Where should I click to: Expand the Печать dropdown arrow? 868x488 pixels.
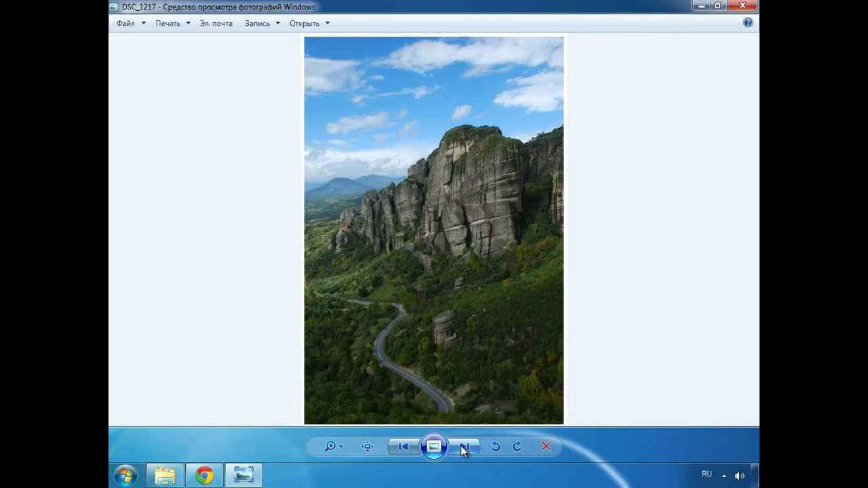point(188,23)
